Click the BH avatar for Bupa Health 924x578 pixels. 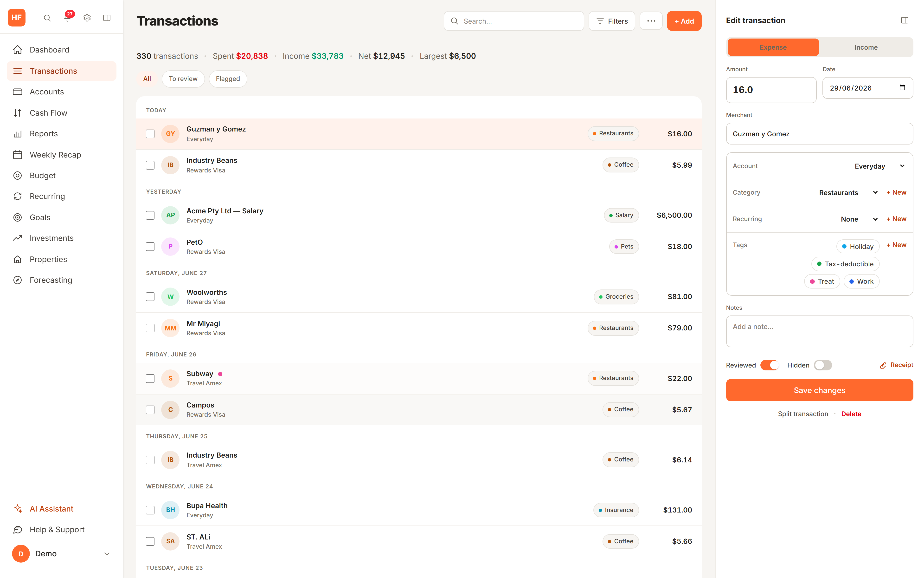(x=170, y=510)
